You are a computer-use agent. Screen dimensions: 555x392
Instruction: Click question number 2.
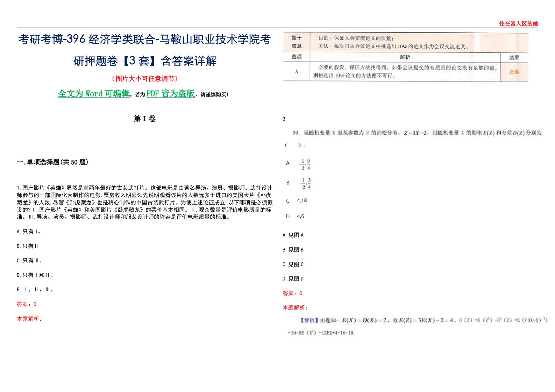[285, 119]
